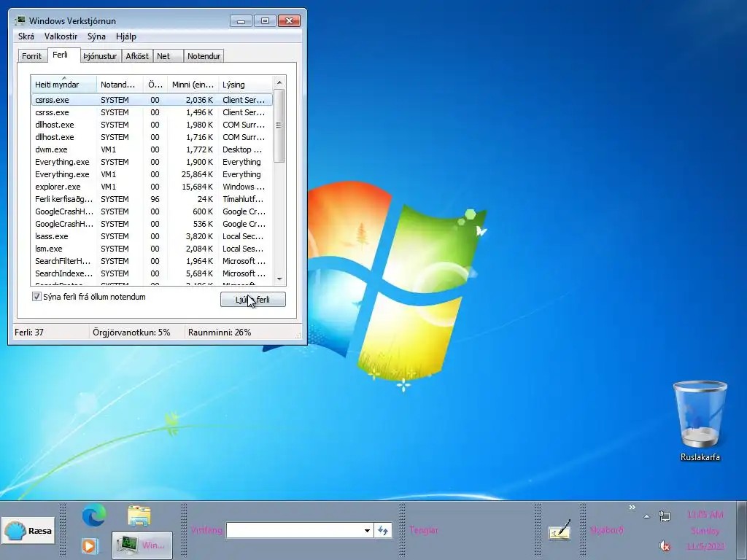The image size is (747, 560).
Task: Sort by Heiti myndar column header
Action: (x=64, y=85)
